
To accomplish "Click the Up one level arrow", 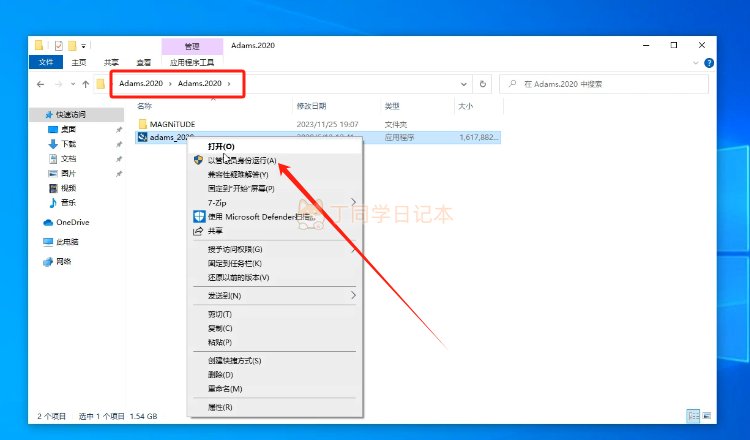I will click(x=86, y=84).
